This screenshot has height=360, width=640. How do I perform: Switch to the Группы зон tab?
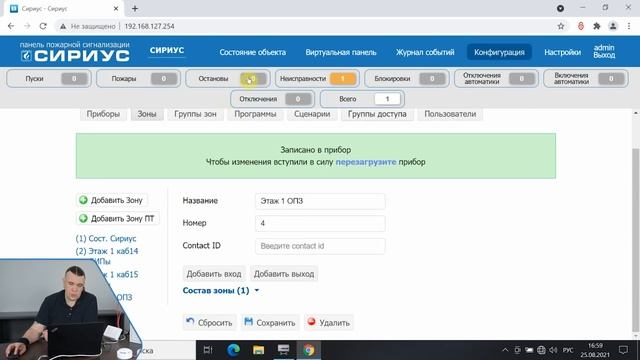coord(195,114)
